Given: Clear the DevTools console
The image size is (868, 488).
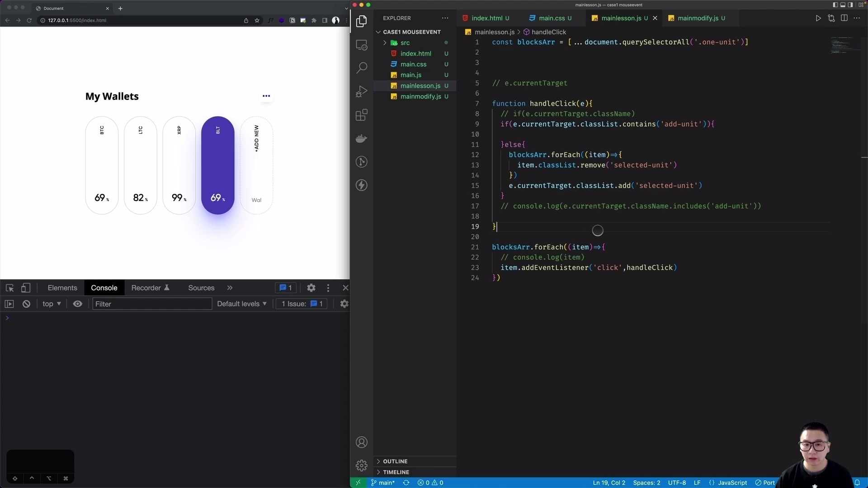Looking at the screenshot, I should coord(26,304).
